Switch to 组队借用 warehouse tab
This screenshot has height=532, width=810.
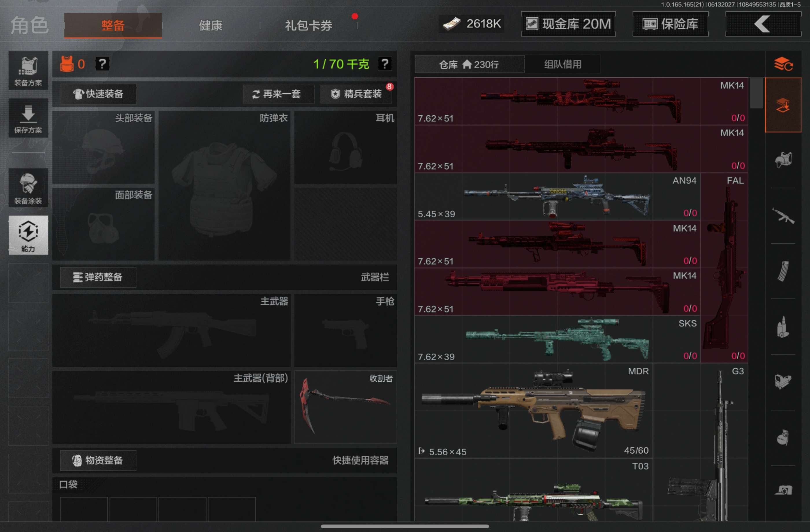coord(563,64)
